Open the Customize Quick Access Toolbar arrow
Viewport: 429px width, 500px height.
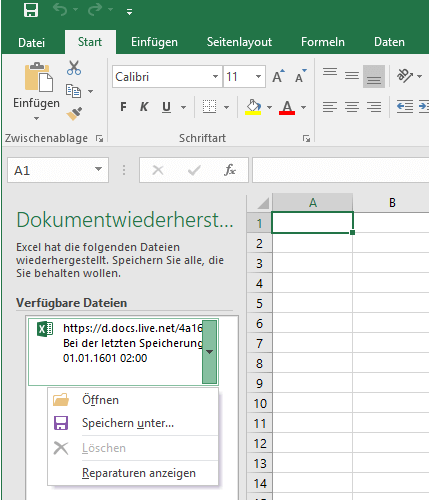pos(130,12)
